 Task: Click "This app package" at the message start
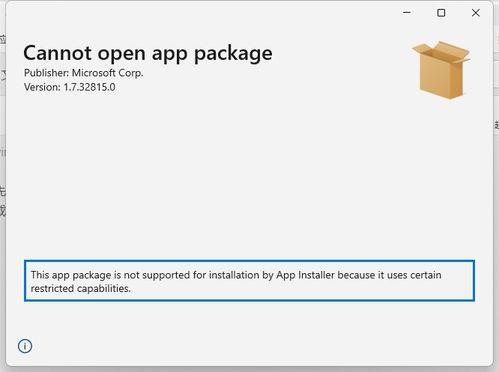71,275
